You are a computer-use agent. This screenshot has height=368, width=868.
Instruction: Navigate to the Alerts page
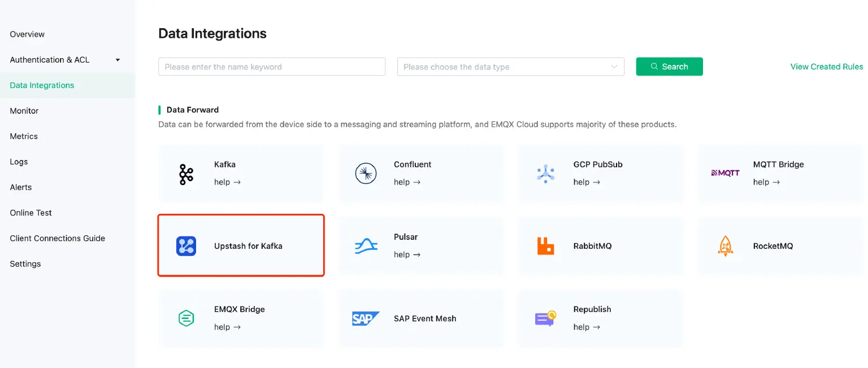(20, 187)
